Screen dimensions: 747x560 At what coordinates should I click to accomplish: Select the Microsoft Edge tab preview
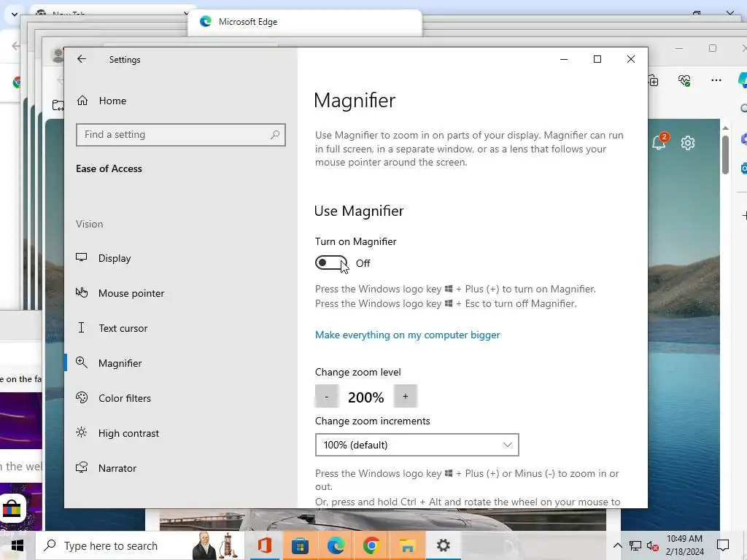pos(305,21)
